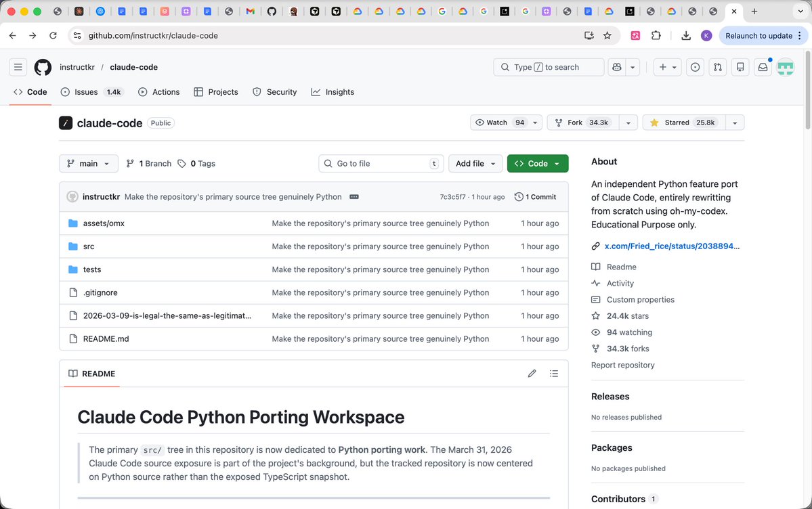Open the instructkr owner link in breadcrumb
The image size is (812, 509).
tap(77, 67)
